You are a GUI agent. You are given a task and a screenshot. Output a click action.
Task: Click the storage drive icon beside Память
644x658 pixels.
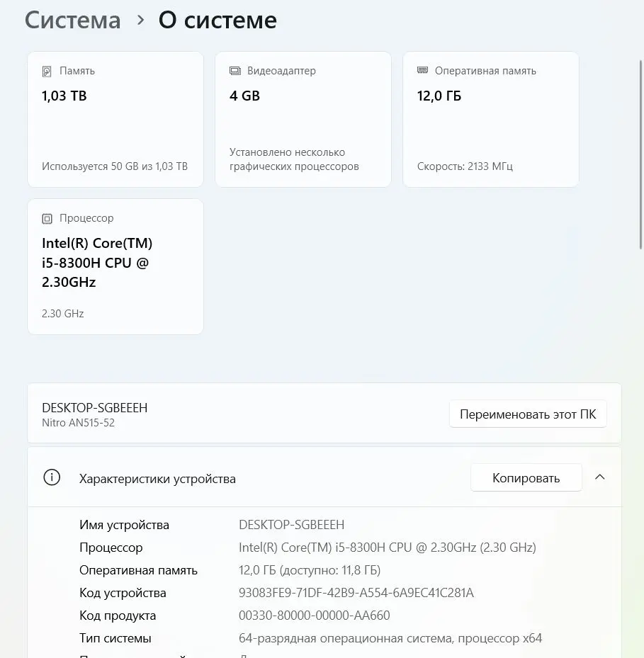(x=47, y=72)
